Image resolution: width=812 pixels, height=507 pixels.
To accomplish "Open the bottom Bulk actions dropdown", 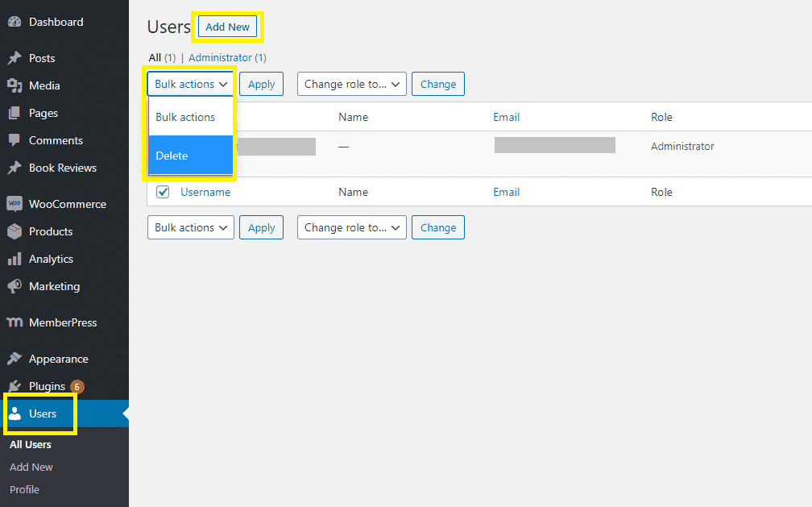I will coord(191,228).
